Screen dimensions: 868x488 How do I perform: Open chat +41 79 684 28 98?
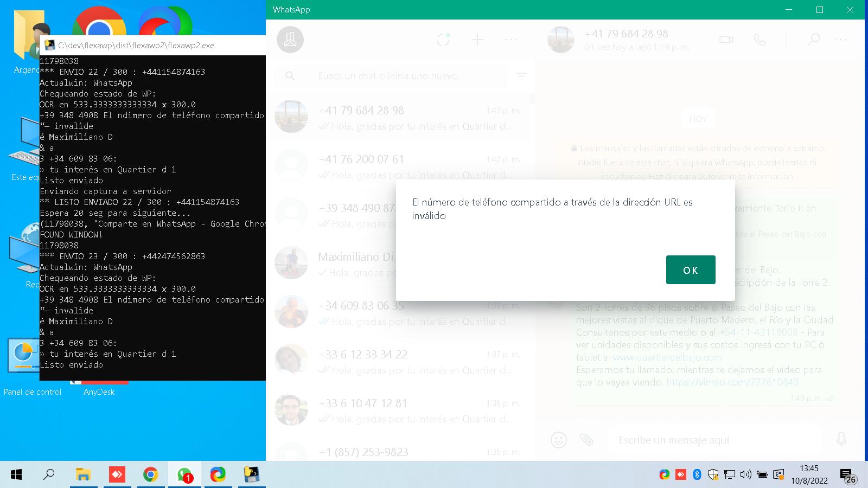pos(397,118)
